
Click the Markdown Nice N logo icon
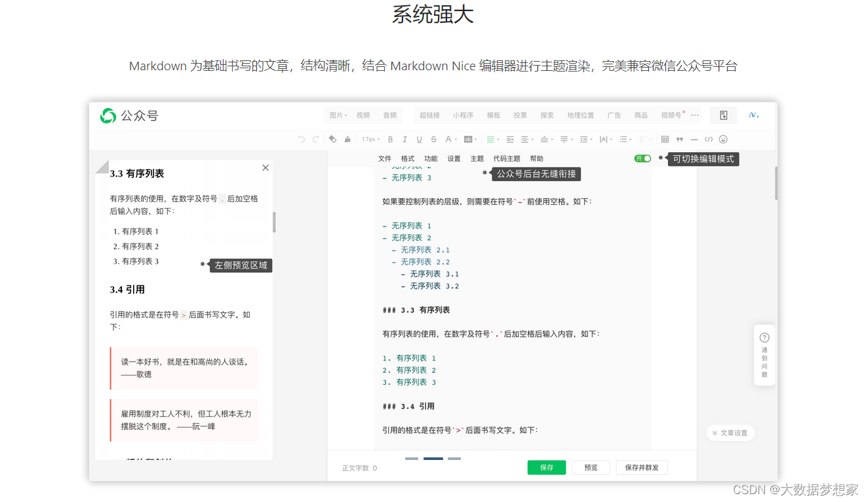(x=753, y=115)
